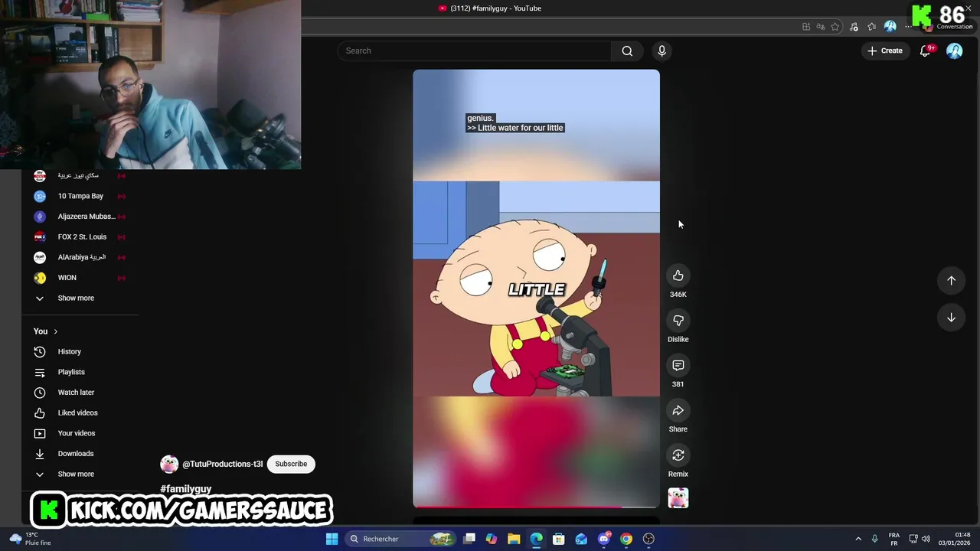Open the weather widget showing 13°C
Screen dimensions: 980x551
pyautogui.click(x=28, y=539)
